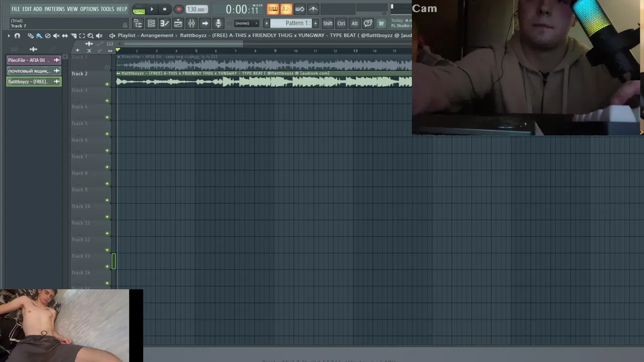Open the VIEW menu
The height and width of the screenshot is (362, 644).
72,9
